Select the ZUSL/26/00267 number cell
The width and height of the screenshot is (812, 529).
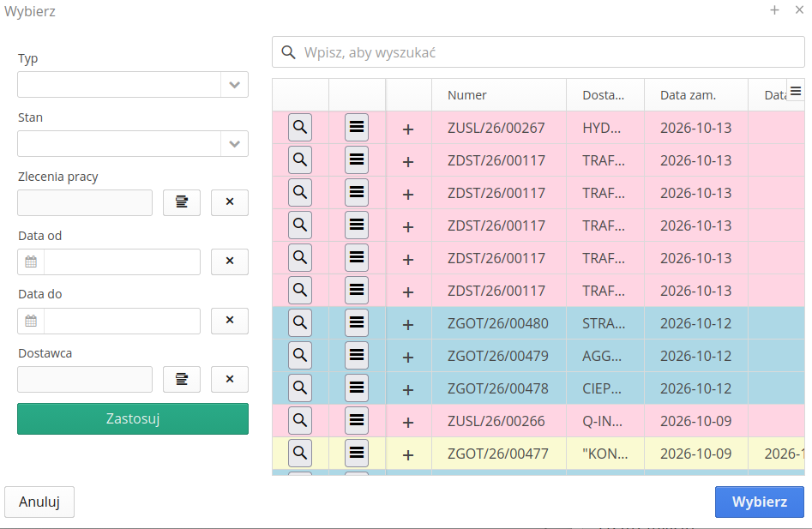499,128
